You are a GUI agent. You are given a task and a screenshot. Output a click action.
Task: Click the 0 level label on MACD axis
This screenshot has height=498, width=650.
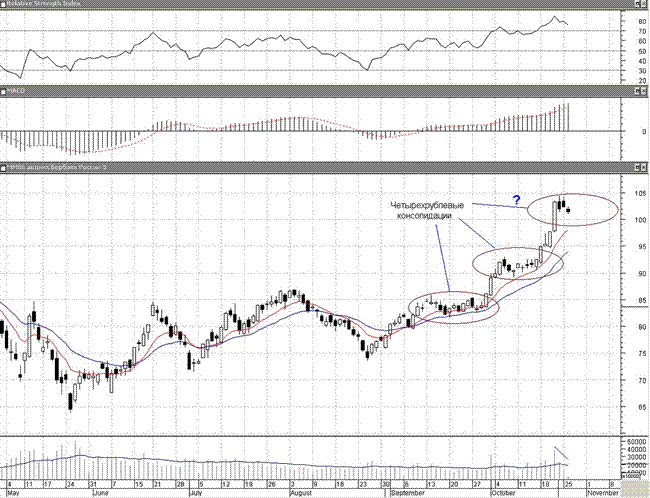(644, 132)
